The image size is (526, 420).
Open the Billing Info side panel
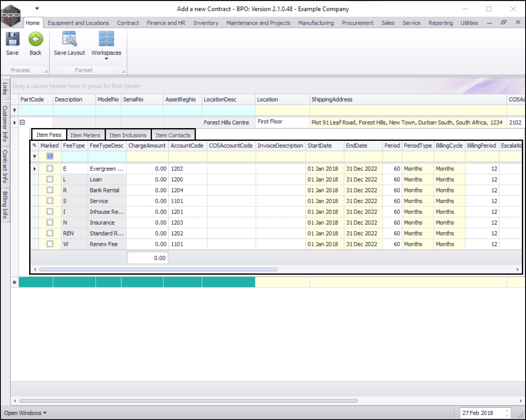(5, 204)
